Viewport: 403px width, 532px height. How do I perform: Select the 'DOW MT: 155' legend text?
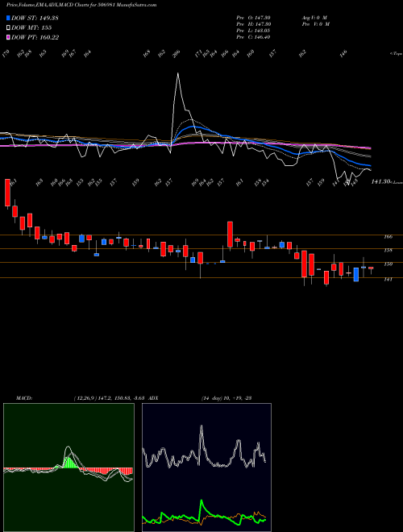pos(31,28)
